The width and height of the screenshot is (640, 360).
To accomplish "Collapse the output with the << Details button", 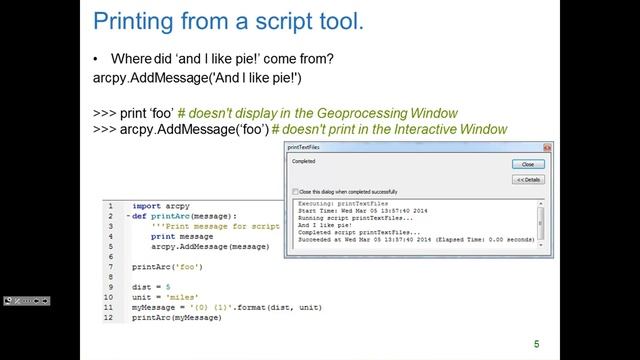I will coord(528,180).
